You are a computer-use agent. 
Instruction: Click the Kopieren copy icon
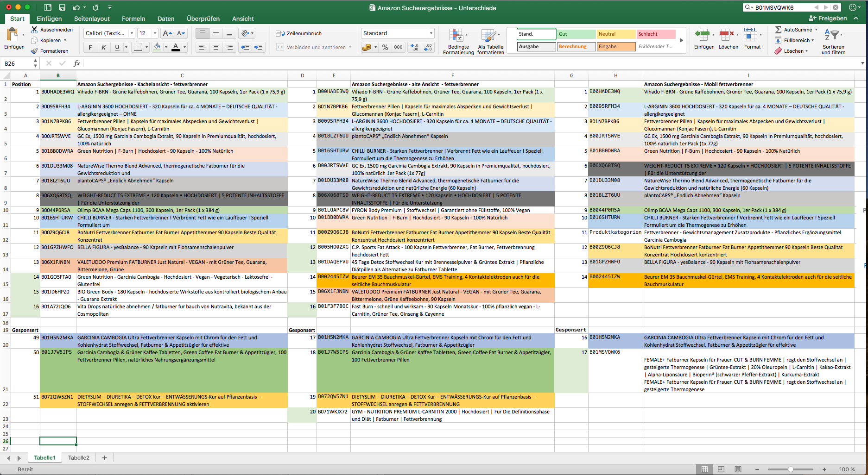(x=34, y=40)
